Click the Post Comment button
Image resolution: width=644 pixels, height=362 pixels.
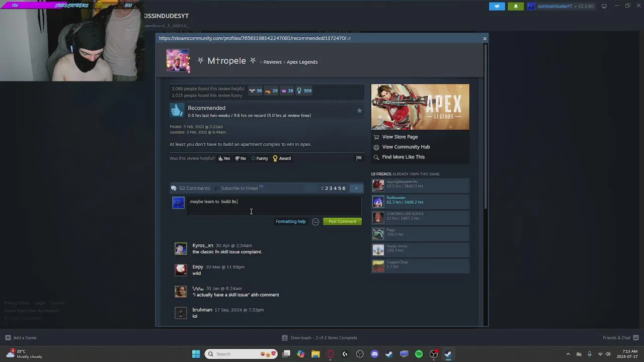(x=342, y=222)
